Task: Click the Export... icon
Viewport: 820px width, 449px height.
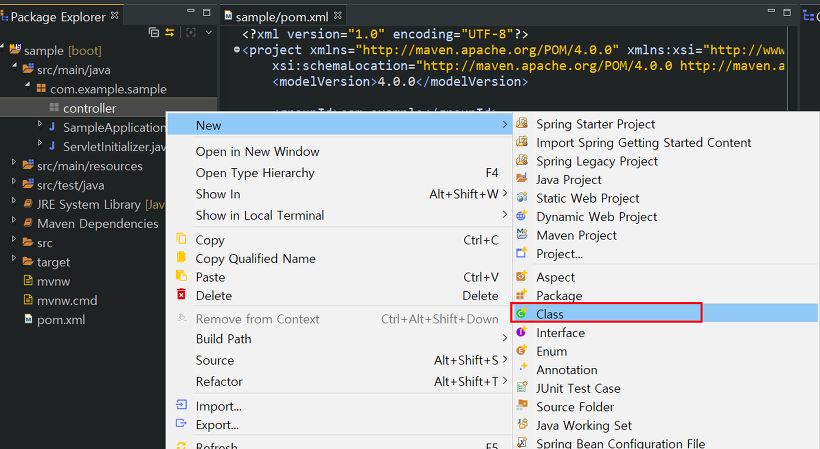Action: [x=181, y=423]
